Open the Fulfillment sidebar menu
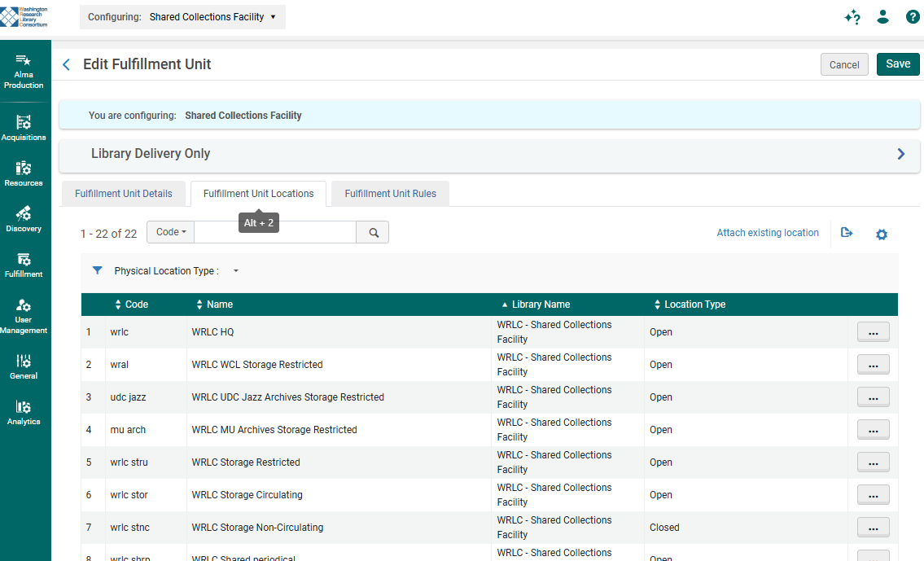The image size is (924, 561). pyautogui.click(x=24, y=265)
